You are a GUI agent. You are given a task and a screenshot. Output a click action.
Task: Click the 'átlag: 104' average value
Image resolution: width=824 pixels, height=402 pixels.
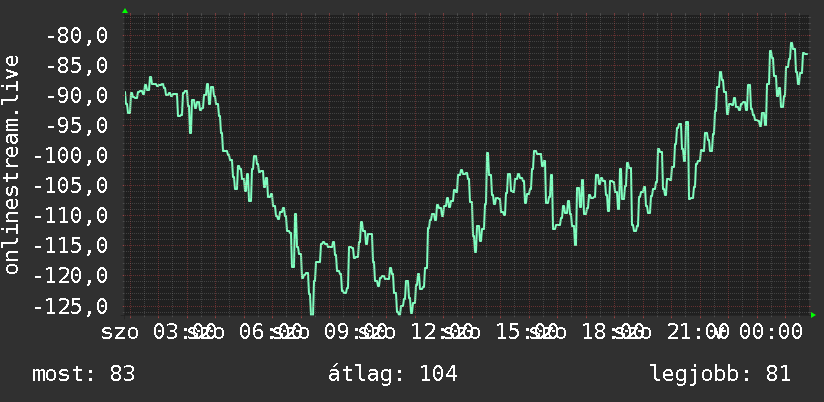pyautogui.click(x=393, y=374)
